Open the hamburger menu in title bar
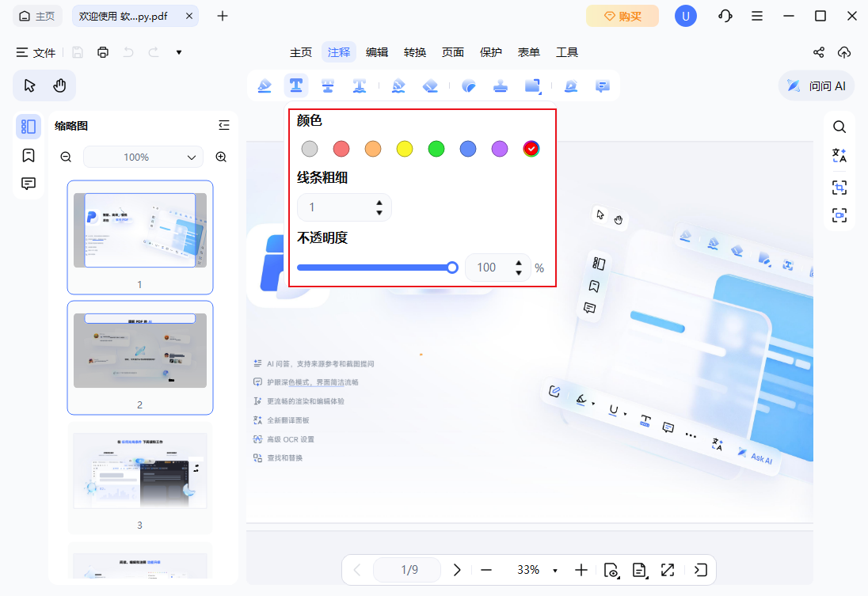868x596 pixels. [757, 16]
